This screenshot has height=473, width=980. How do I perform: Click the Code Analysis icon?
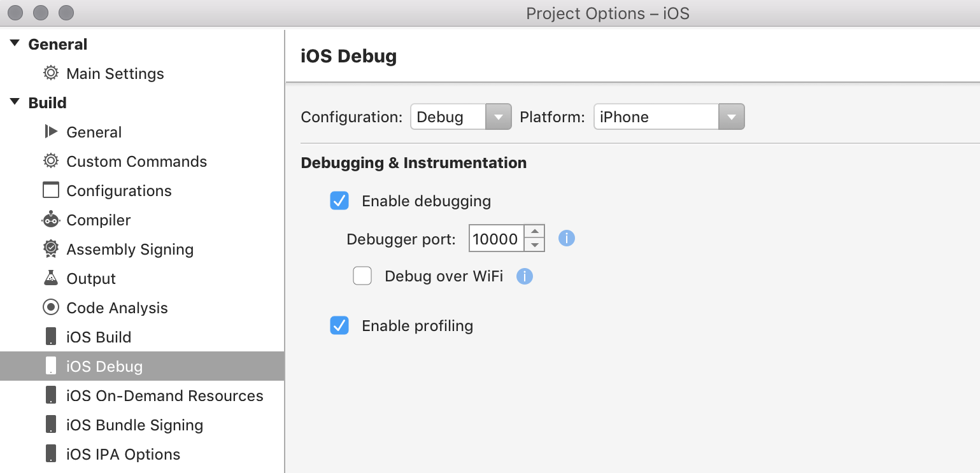(x=52, y=307)
